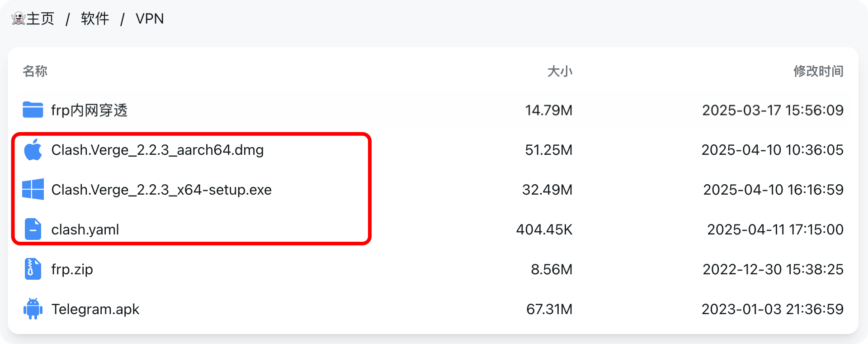Click the Telegram.apk file name
Viewport: 868px width, 344px height.
pyautogui.click(x=95, y=309)
